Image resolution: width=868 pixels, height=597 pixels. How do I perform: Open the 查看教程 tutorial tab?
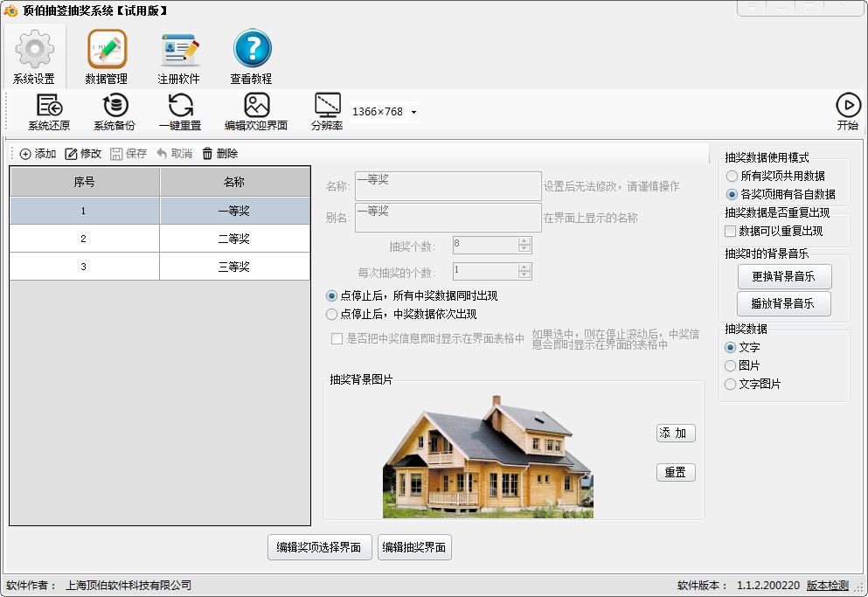coord(252,58)
